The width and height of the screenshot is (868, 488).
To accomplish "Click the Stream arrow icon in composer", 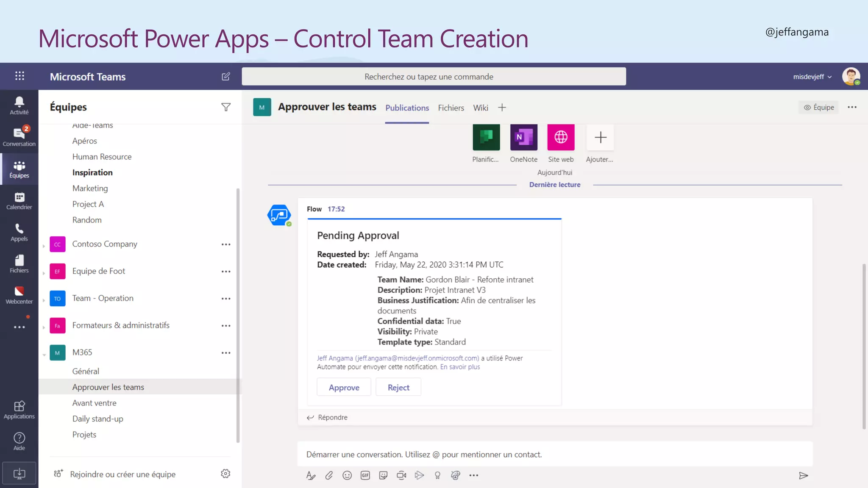I will click(x=420, y=475).
